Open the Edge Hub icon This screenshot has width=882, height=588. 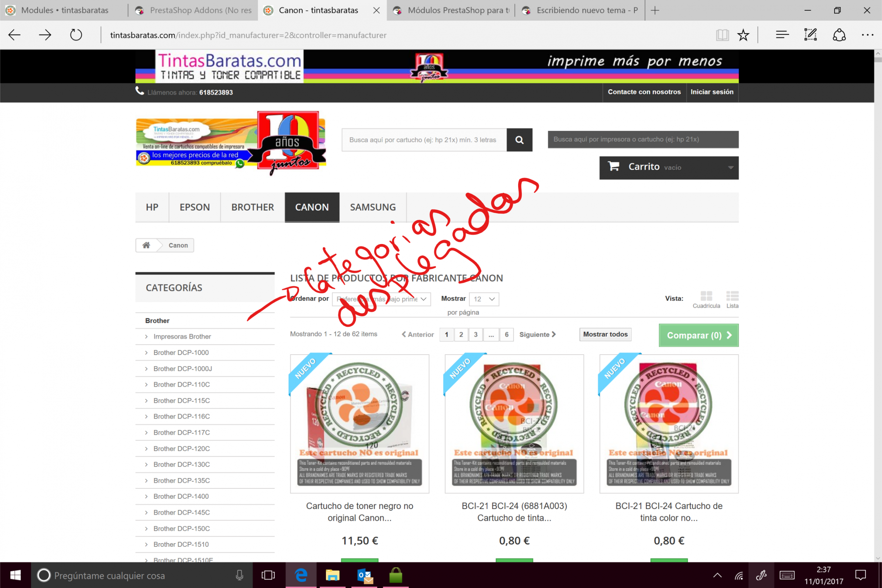coord(782,35)
